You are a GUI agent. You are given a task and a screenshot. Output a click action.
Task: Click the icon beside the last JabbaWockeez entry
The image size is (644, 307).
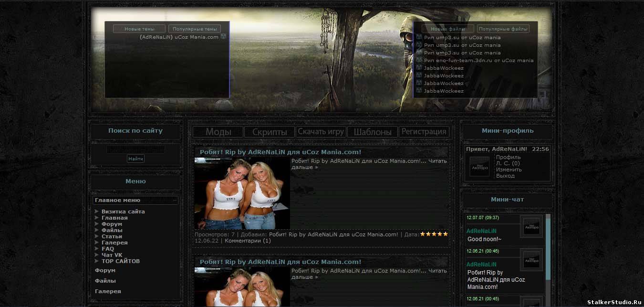[x=419, y=91]
